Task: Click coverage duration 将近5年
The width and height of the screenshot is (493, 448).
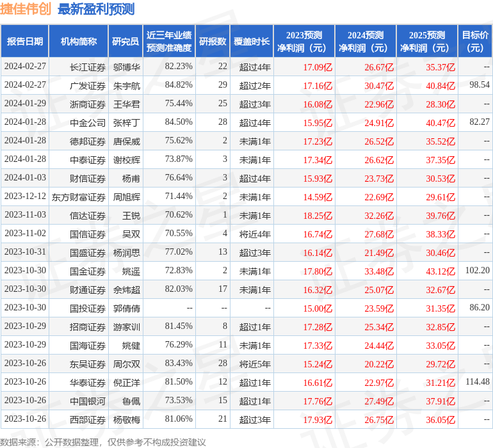Action: [255, 364]
